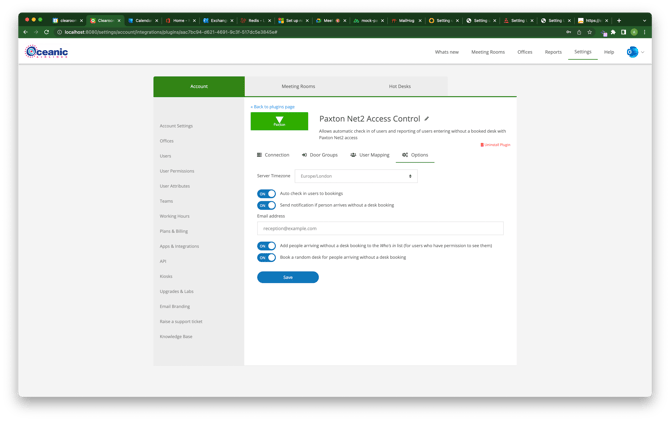Click the Email address input field

click(x=380, y=228)
